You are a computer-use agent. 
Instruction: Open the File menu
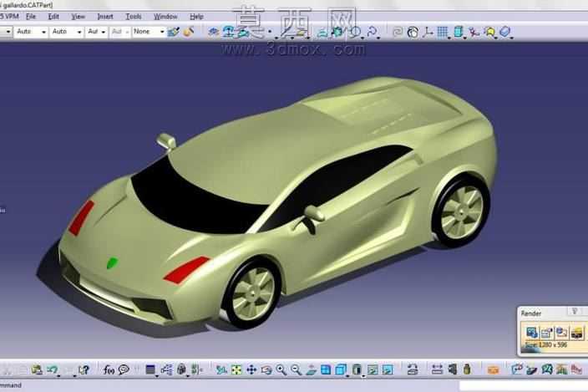point(31,17)
